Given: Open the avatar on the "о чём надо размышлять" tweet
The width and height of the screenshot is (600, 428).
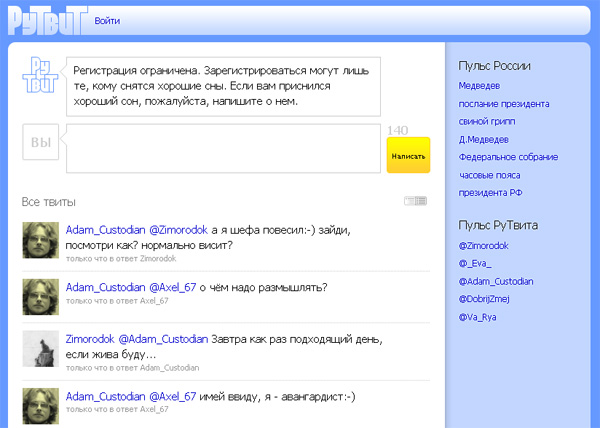Looking at the screenshot, I should coord(39,296).
